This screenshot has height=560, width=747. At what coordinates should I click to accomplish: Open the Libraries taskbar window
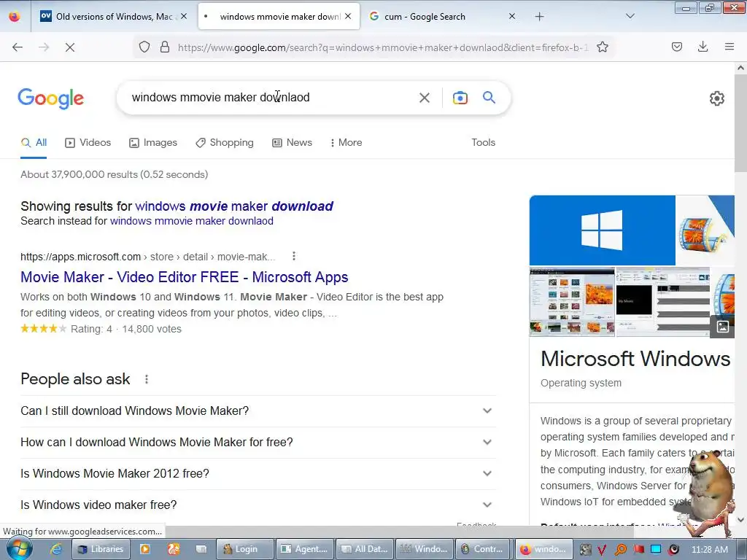click(101, 549)
